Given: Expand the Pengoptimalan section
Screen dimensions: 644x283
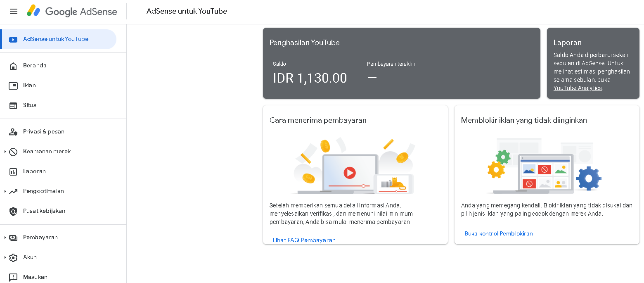Looking at the screenshot, I should 4,191.
